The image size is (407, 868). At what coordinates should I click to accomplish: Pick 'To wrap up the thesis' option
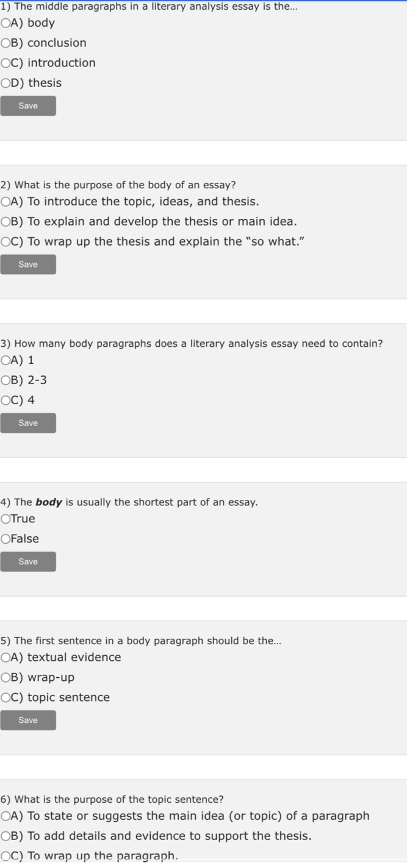click(x=5, y=242)
